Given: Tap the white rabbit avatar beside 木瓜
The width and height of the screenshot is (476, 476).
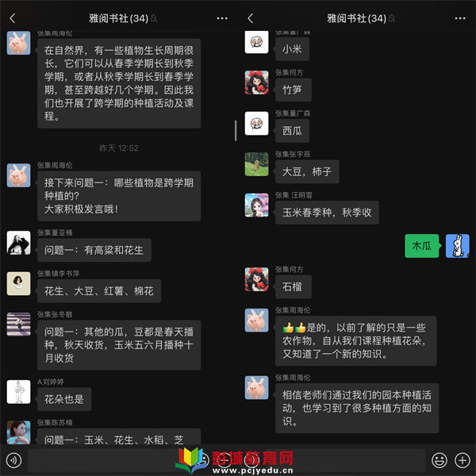Looking at the screenshot, I should pos(457,246).
